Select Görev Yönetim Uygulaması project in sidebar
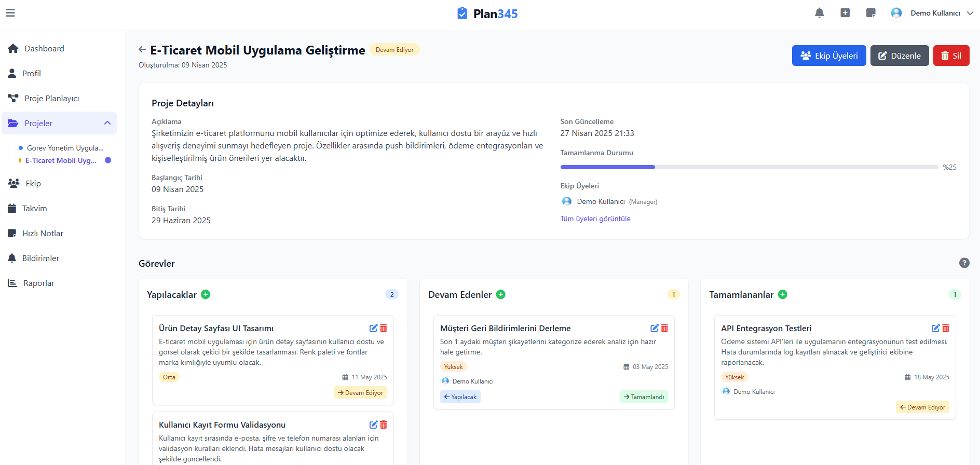The width and height of the screenshot is (980, 465). (x=65, y=148)
